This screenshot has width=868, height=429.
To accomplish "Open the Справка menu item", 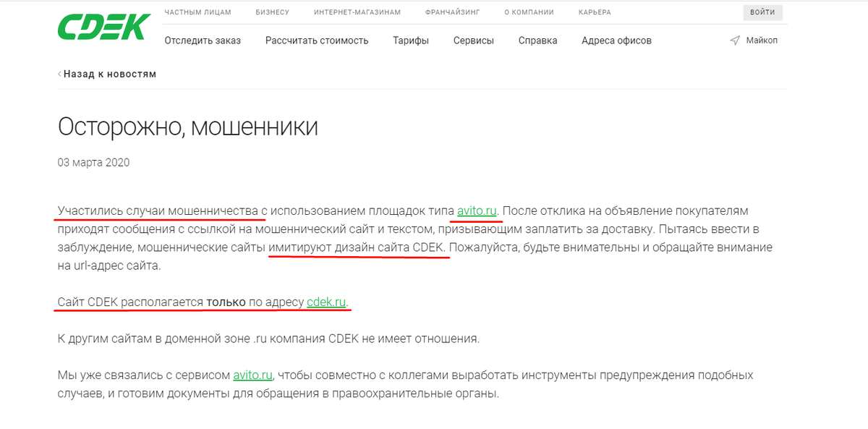I will click(537, 41).
